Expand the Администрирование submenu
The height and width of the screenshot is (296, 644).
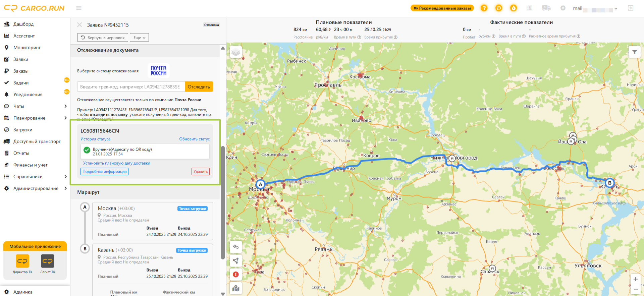(65, 188)
